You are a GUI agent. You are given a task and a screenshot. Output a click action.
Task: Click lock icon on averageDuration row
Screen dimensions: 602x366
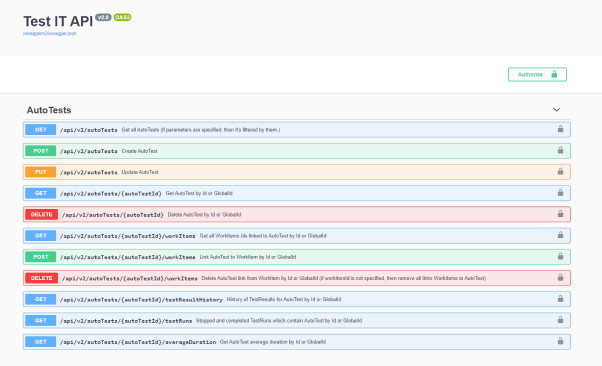coord(561,341)
